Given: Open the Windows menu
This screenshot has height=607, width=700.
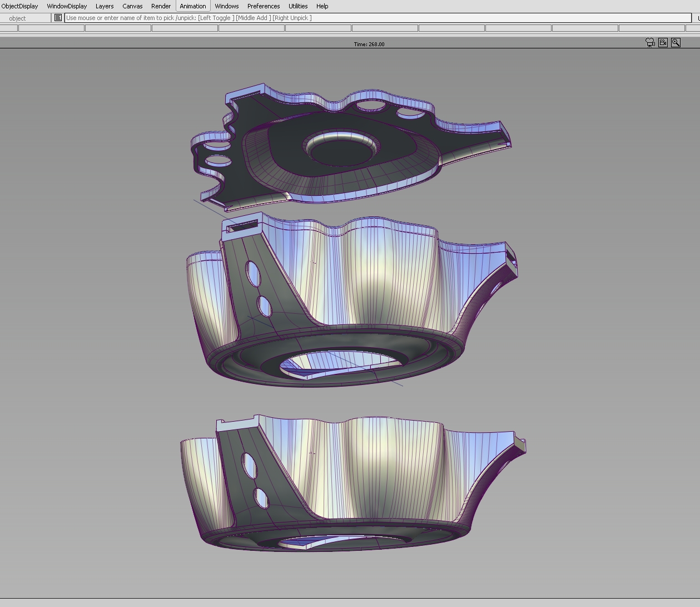Looking at the screenshot, I should (x=227, y=6).
